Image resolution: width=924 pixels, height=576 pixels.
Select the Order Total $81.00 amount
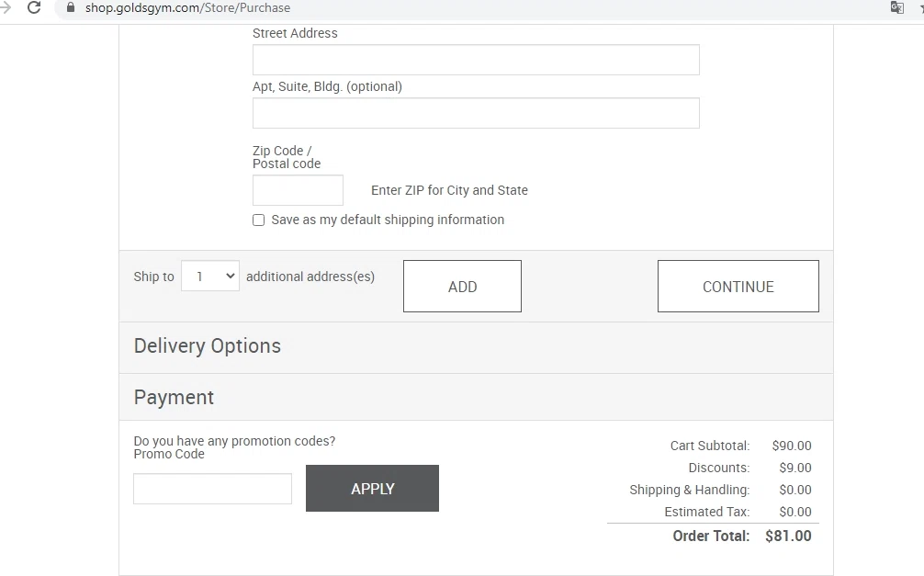[x=788, y=536]
